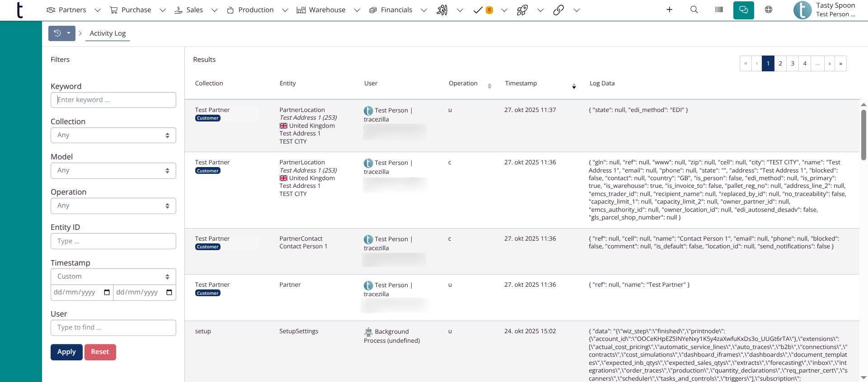Sort results by Operation column

click(x=489, y=86)
